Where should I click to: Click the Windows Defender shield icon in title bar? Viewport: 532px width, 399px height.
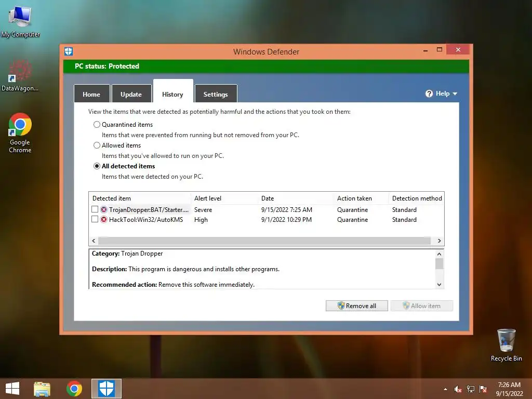tap(69, 51)
